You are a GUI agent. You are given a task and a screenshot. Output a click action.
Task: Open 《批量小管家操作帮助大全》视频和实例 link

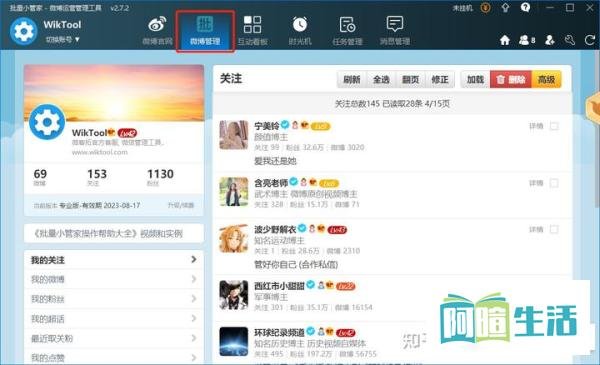108,233
